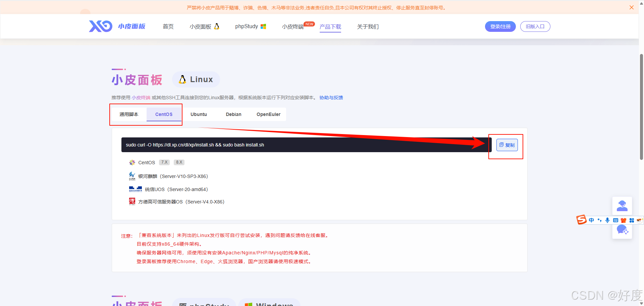
Task: Click the Sogou input S logo
Action: coord(582,220)
